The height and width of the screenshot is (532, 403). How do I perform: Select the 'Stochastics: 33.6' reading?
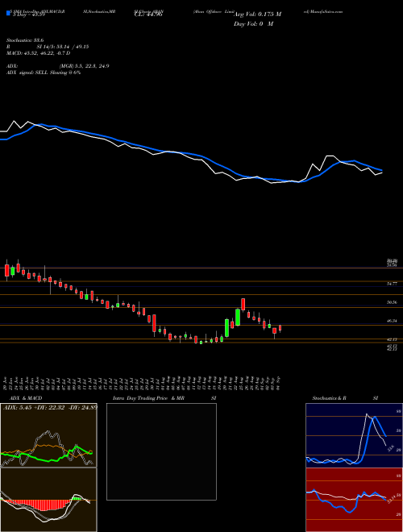[23, 40]
